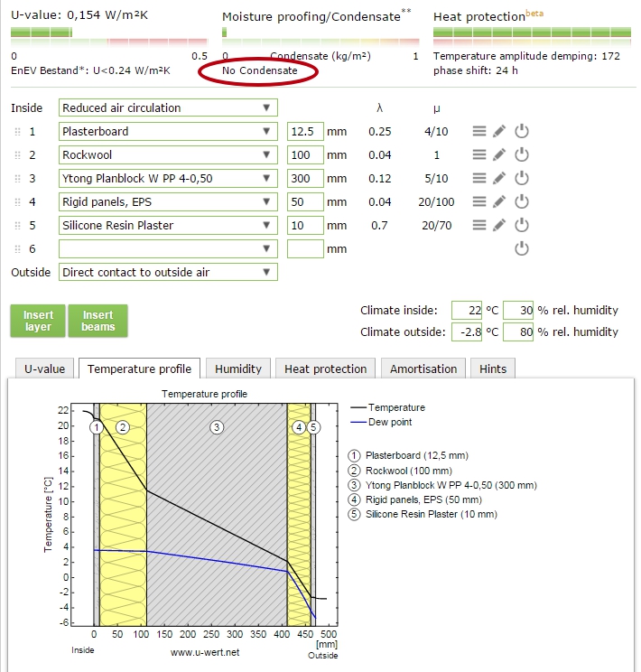
Task: Grab the drag handle of layer 3
Action: click(x=17, y=179)
